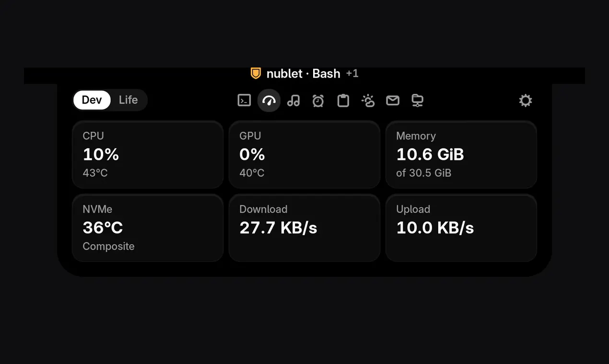Click the orange shield icon beside nublet
This screenshot has width=609, height=364.
[x=256, y=73]
